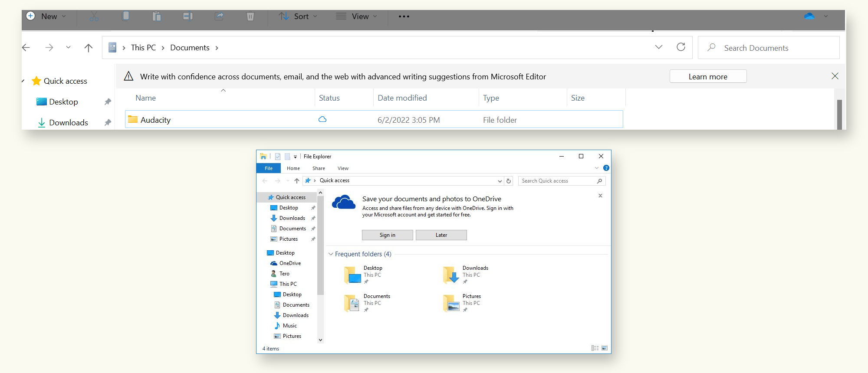This screenshot has height=373, width=868.
Task: Click This PC in the Documents breadcrumb path
Action: coord(143,48)
